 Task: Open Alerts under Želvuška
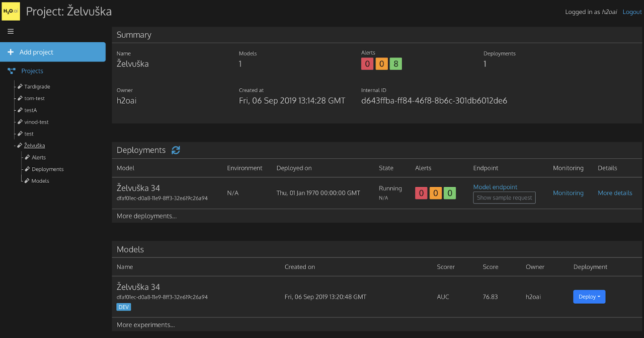[39, 157]
